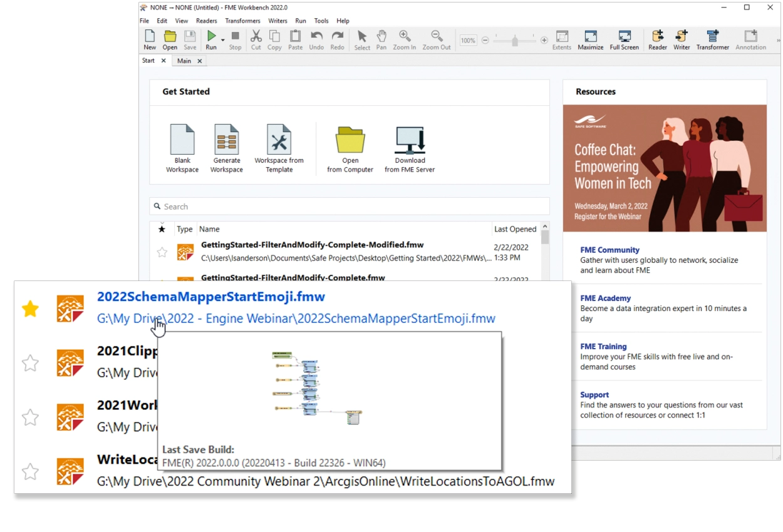Expand the toolbar overflow chevron

pyautogui.click(x=778, y=40)
